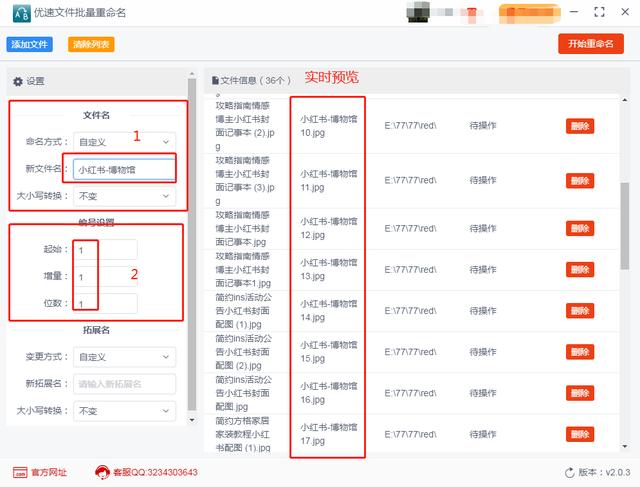Delete the row previewed as 小红书-博物馆17.jpg

580,435
